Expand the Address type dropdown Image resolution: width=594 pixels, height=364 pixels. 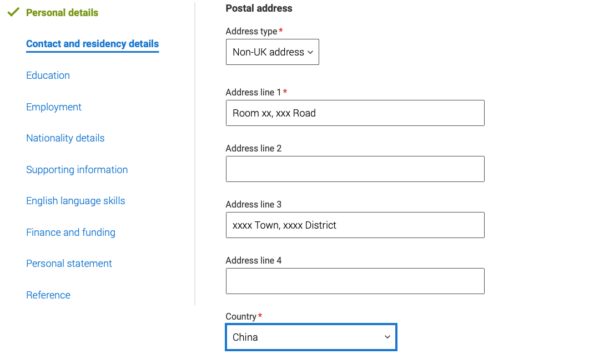(x=272, y=52)
